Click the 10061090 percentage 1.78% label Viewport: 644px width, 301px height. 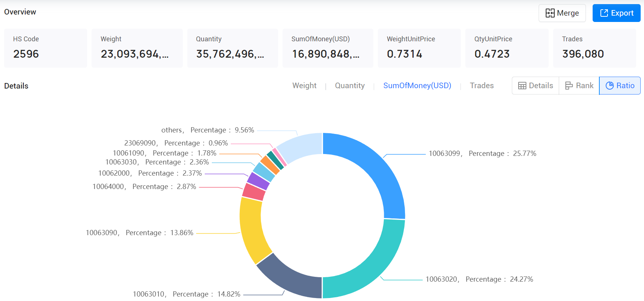[x=165, y=153]
